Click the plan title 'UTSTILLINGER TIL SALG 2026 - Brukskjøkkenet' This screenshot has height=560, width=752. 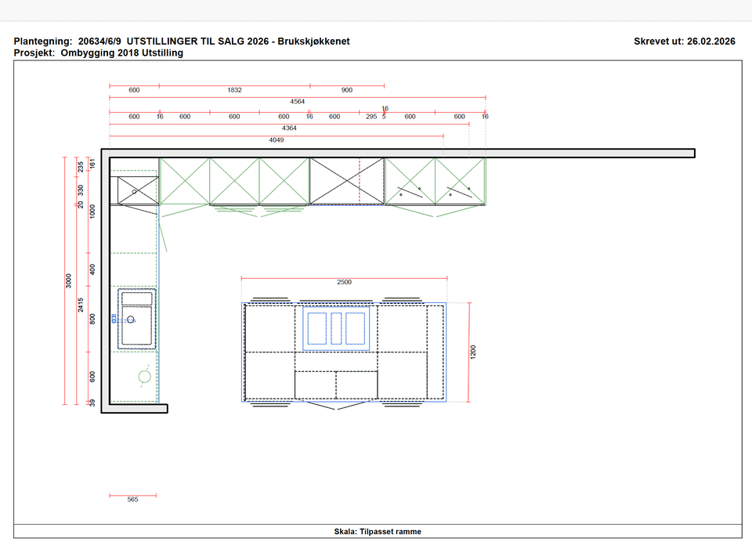pos(238,42)
